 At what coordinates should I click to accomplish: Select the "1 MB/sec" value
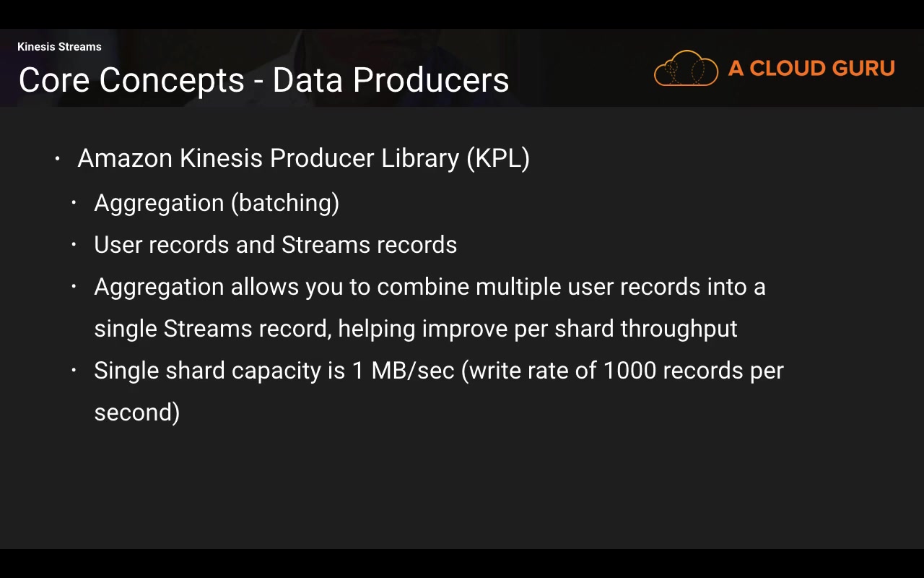(403, 371)
